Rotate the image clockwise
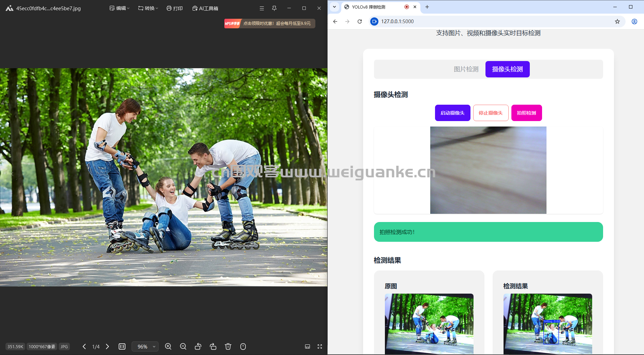644x355 pixels. (213, 346)
